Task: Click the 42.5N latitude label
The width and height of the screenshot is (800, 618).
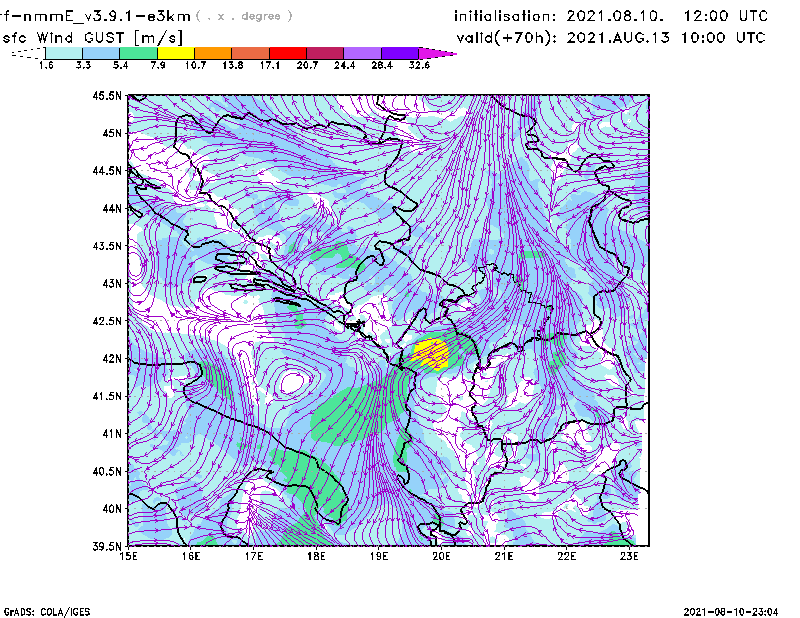Action: [x=108, y=321]
